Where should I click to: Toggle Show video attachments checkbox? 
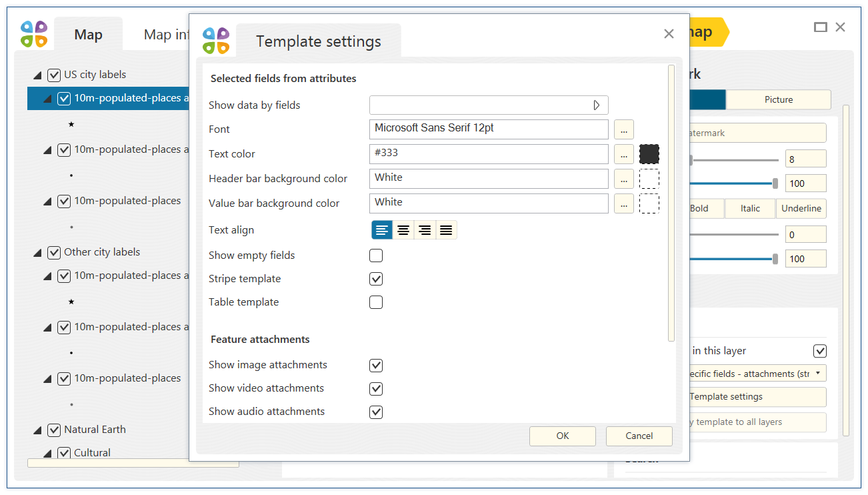click(x=376, y=388)
